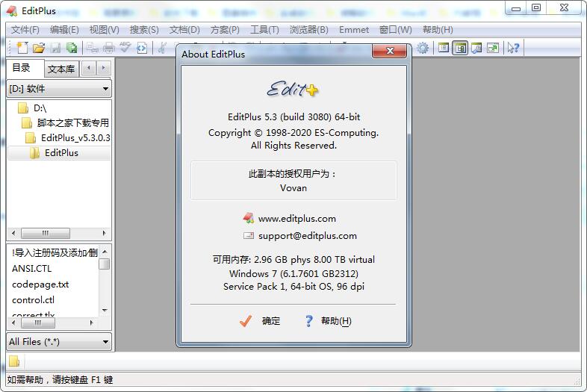Click the EditPlus icon beside www.editplus.com
Image resolution: width=587 pixels, height=392 pixels.
(x=248, y=218)
